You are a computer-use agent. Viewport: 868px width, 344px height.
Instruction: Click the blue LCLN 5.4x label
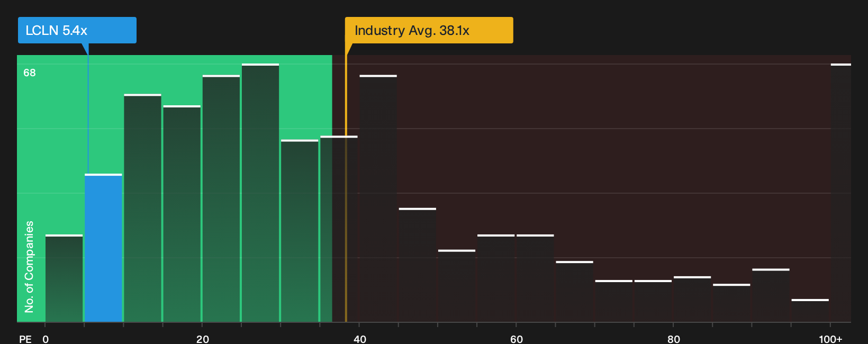tap(77, 30)
